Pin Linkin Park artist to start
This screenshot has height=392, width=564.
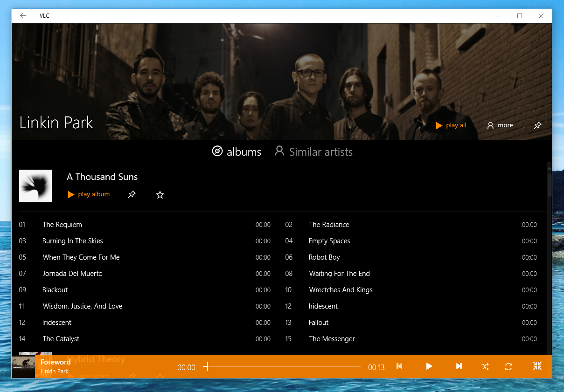click(537, 125)
